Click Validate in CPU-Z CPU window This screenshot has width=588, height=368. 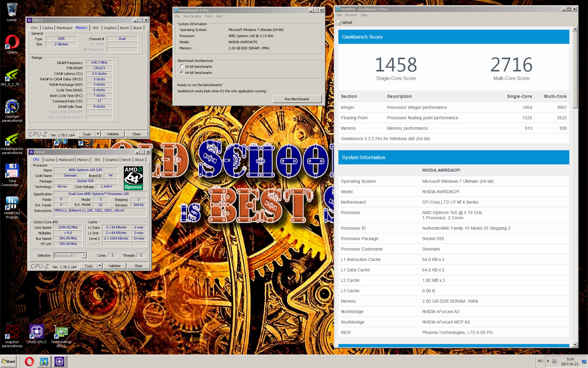point(115,266)
